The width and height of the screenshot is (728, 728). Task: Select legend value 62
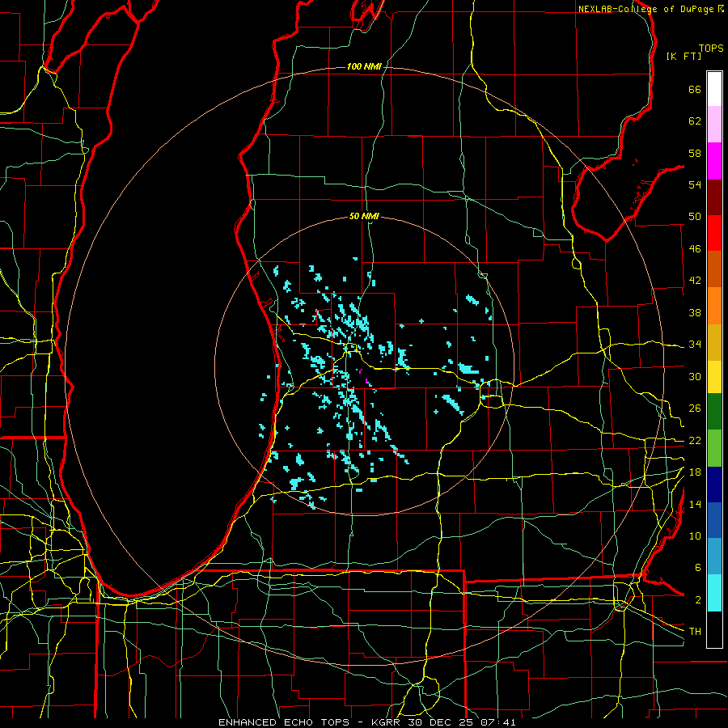click(x=695, y=121)
